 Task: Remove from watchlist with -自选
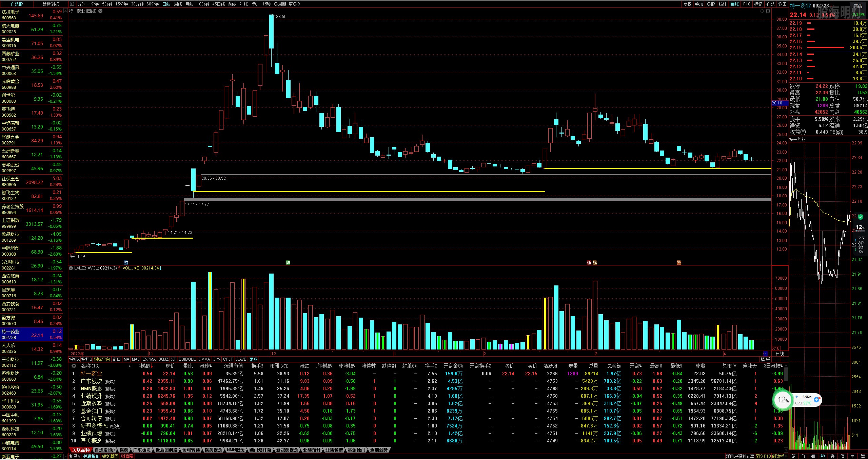[x=770, y=4]
